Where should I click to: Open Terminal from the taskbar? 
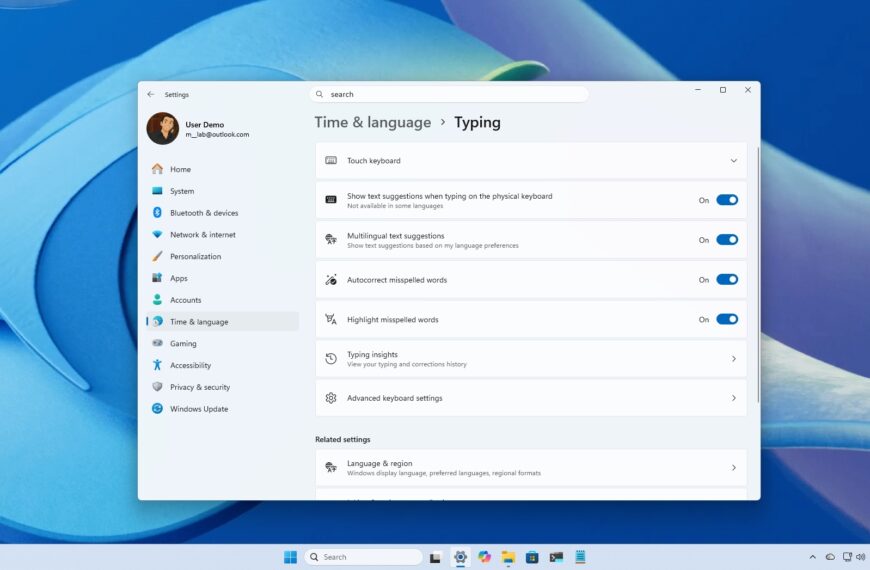557,557
